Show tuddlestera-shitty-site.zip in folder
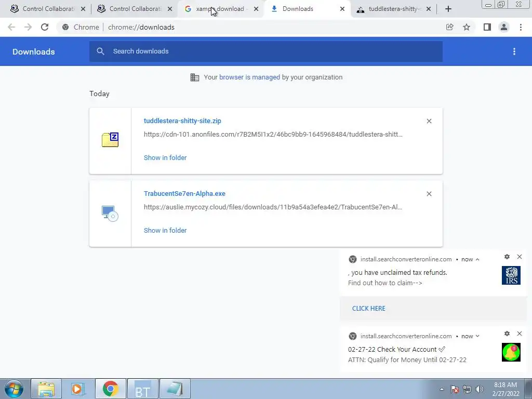This screenshot has width=532, height=399. (x=165, y=157)
